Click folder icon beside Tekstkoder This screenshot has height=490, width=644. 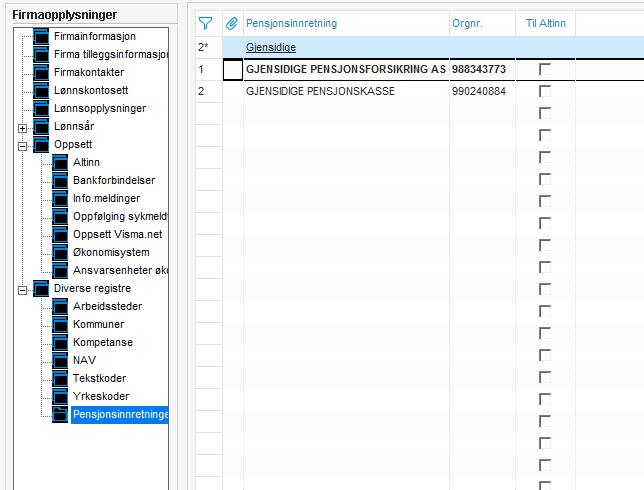[x=60, y=379]
